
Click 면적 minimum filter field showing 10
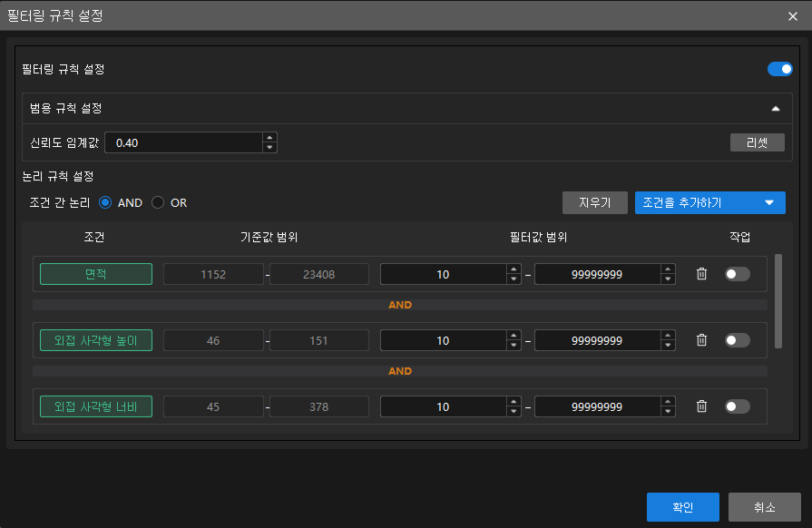click(x=444, y=274)
